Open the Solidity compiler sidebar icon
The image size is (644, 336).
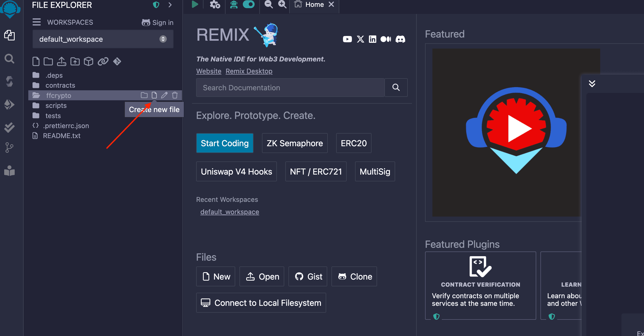pyautogui.click(x=9, y=82)
